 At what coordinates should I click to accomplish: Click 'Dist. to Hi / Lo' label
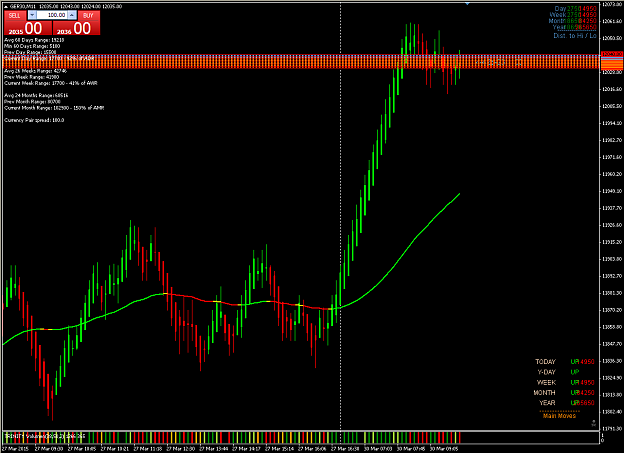575,36
